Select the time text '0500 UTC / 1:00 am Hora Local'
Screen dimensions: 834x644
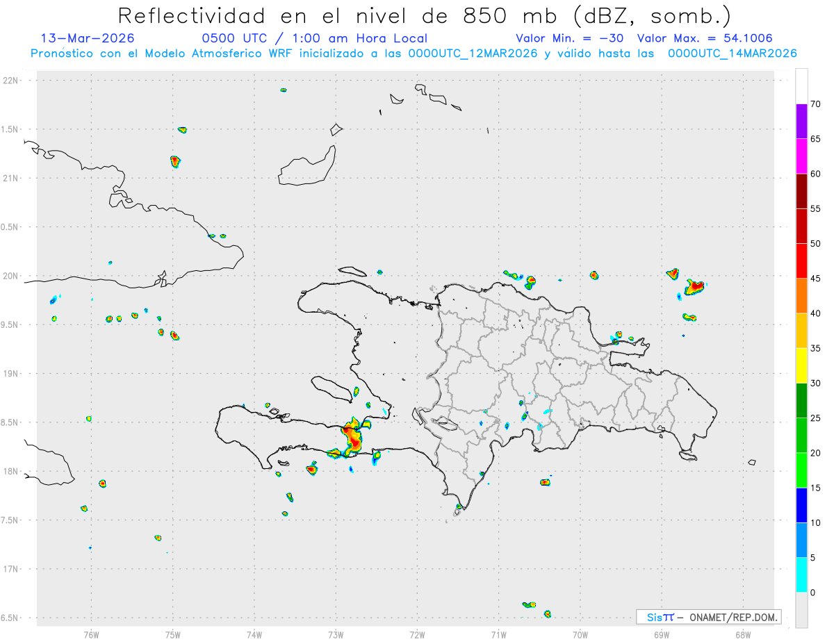(314, 38)
